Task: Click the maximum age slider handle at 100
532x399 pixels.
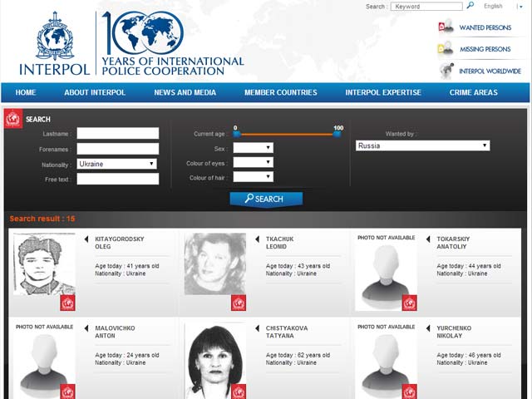Action: click(x=337, y=134)
